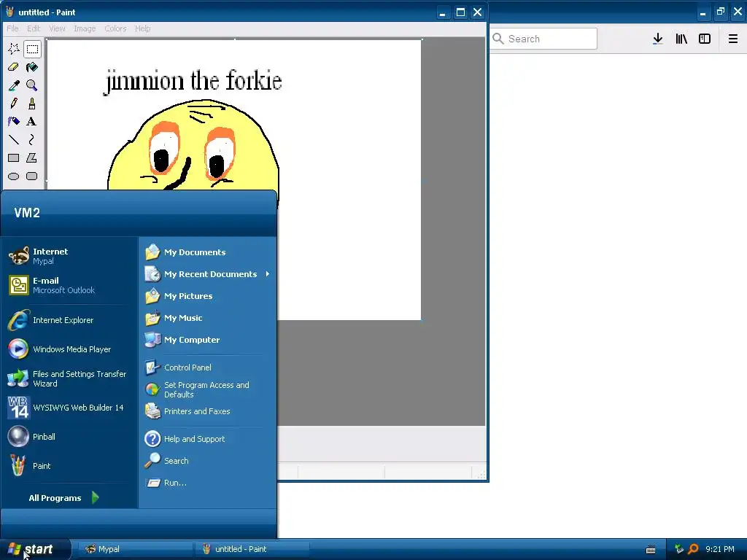The height and width of the screenshot is (560, 747).
Task: Open Paint from the Start menu list
Action: (69, 466)
